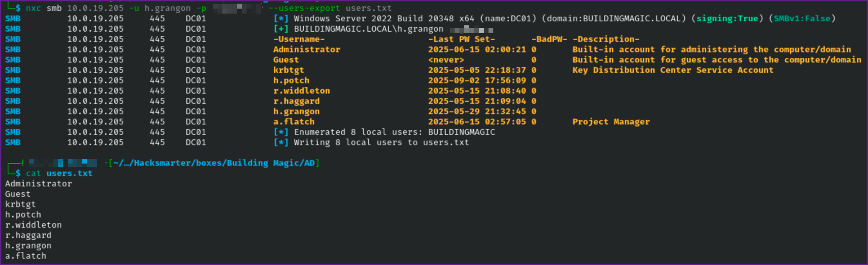Screen dimensions: 868x265
Task: Click the 'domain:BUILDINGMAGIC.LOCAL' text
Action: pyautogui.click(x=614, y=19)
